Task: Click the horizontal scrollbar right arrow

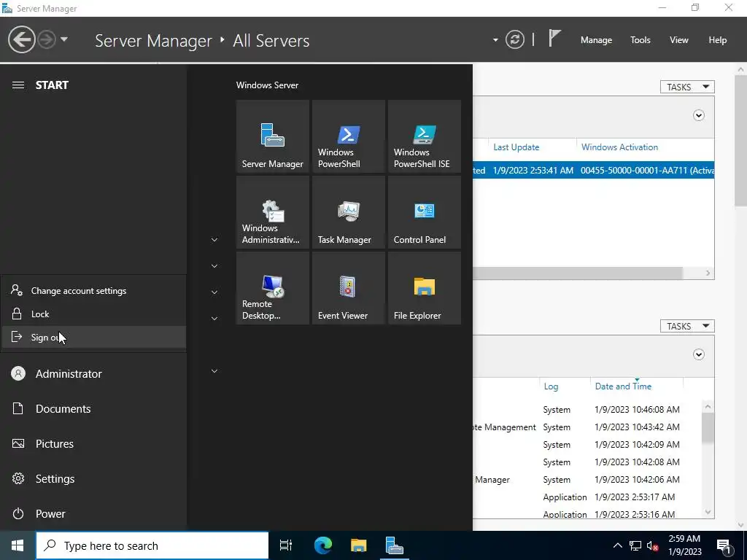Action: (708, 273)
